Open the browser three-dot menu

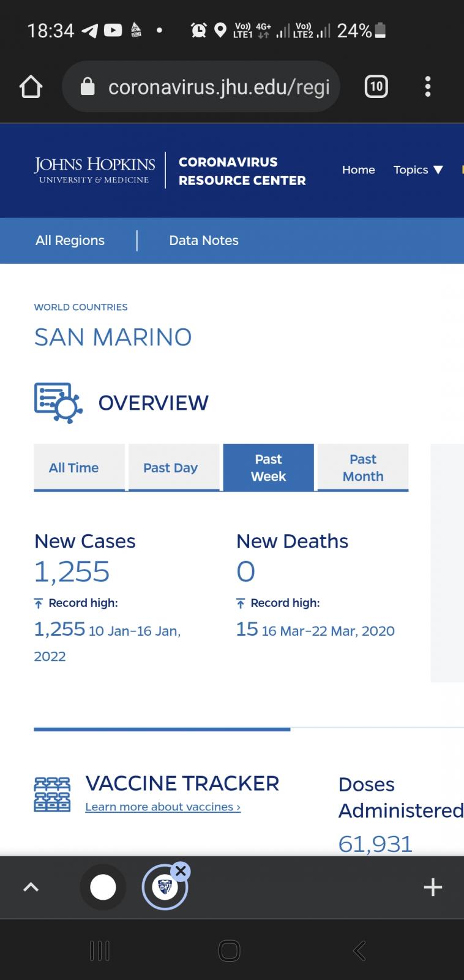click(427, 86)
